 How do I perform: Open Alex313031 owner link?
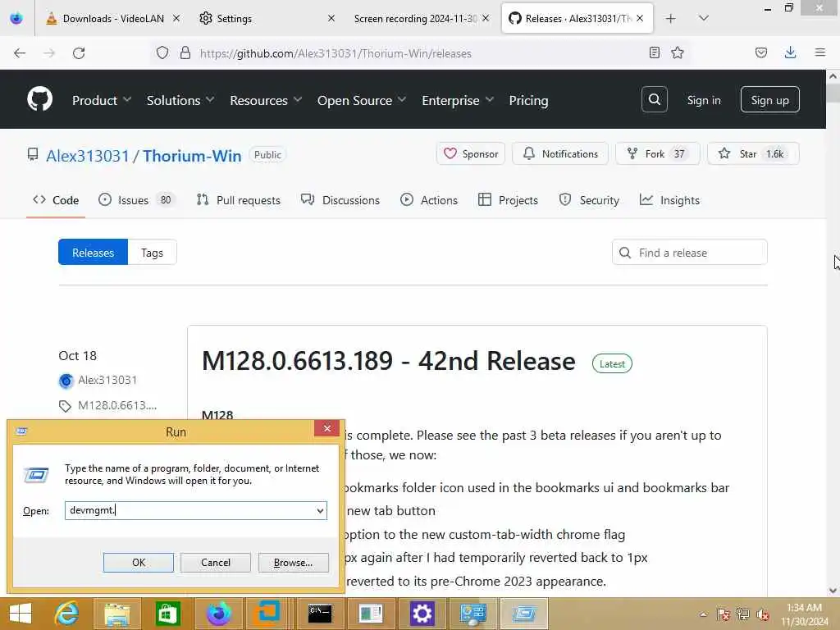(x=87, y=156)
